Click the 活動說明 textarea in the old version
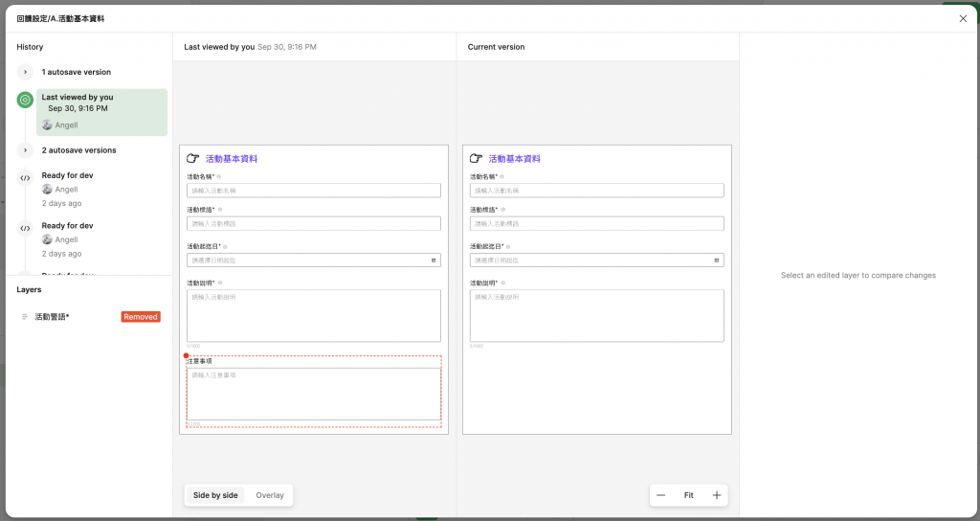 coord(314,316)
